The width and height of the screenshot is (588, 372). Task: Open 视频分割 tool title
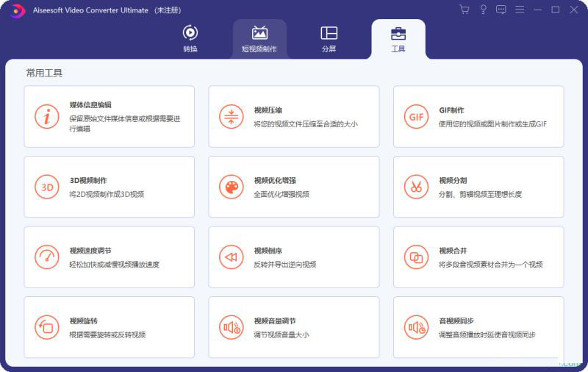[453, 180]
